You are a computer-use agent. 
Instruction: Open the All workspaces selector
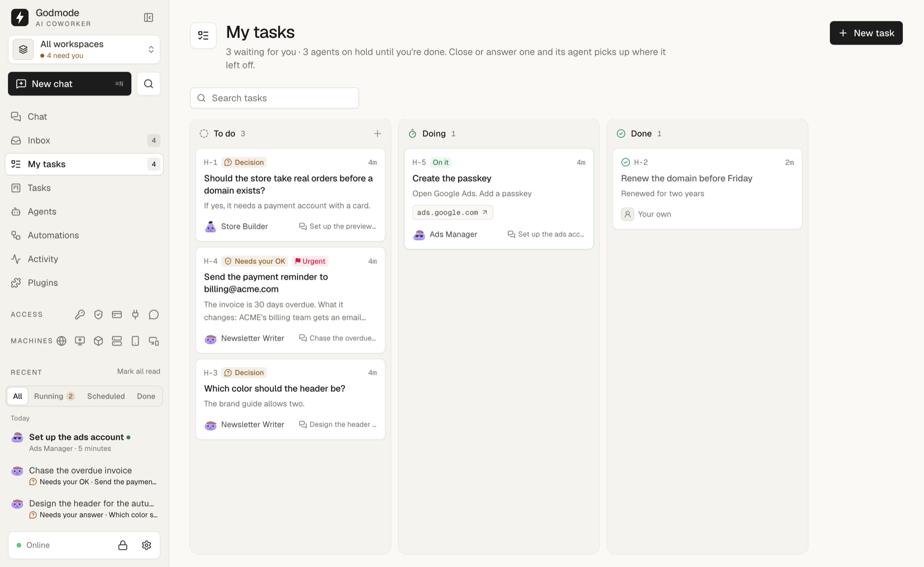click(84, 49)
